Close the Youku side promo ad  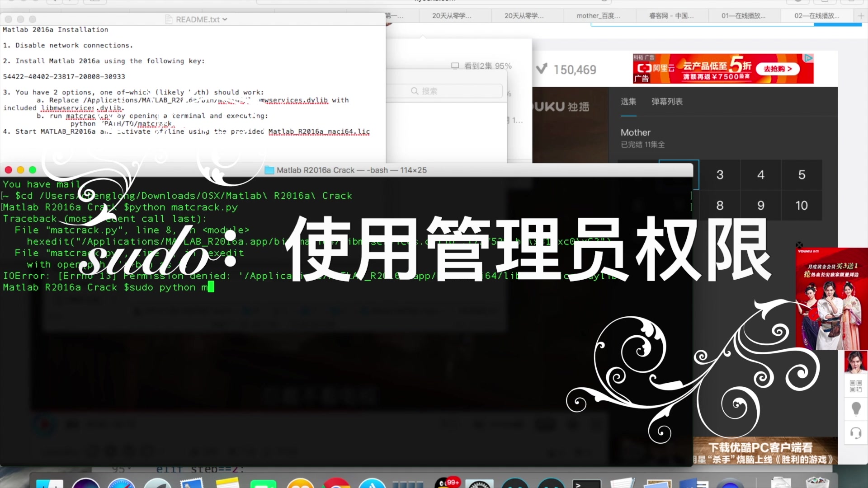coord(799,244)
